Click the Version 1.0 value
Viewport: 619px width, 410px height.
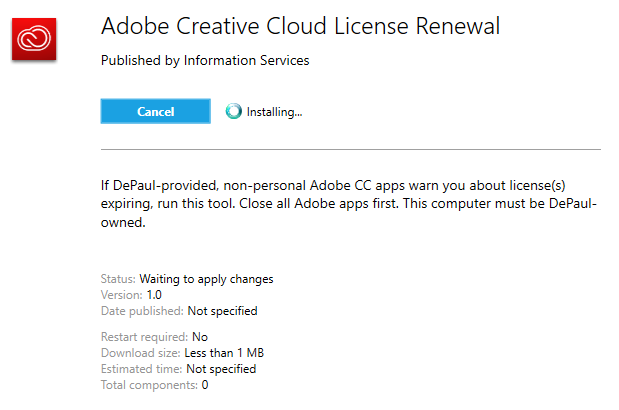coord(154,295)
